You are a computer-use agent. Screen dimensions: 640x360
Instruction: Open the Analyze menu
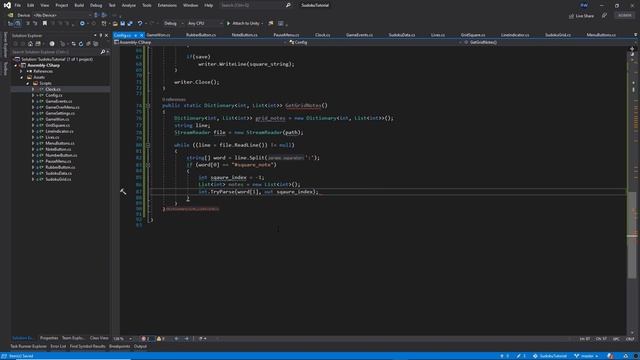pyautogui.click(x=129, y=5)
